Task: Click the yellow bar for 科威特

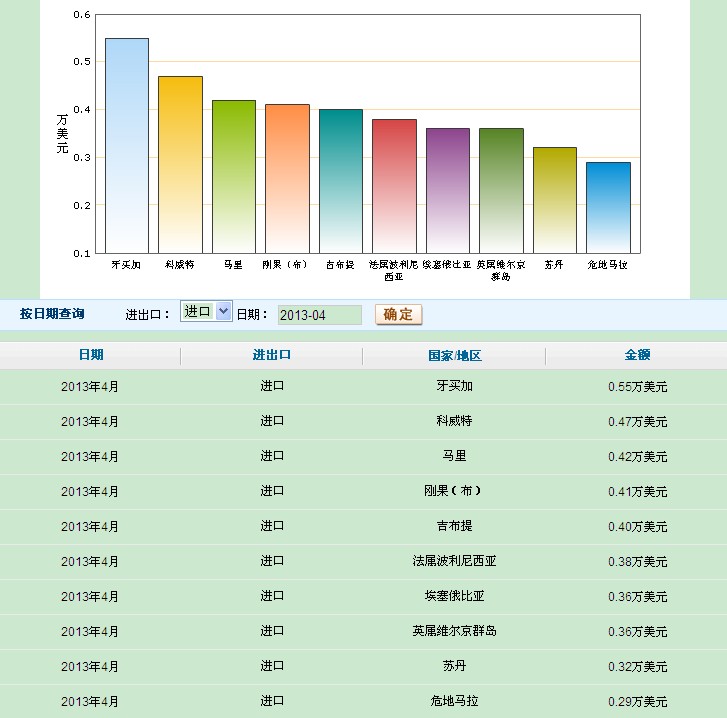Action: [x=180, y=165]
